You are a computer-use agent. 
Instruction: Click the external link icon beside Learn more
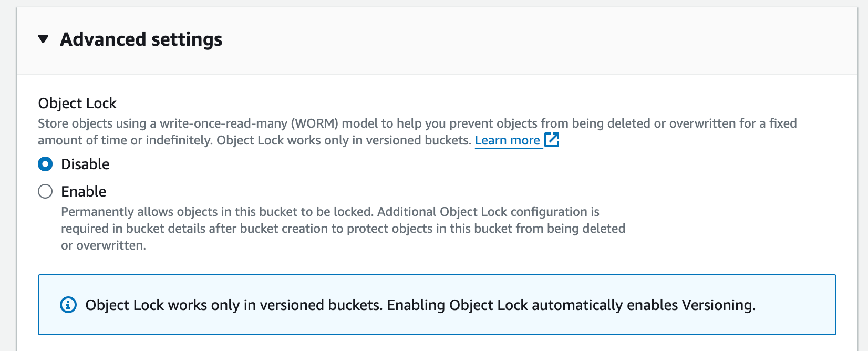click(552, 140)
